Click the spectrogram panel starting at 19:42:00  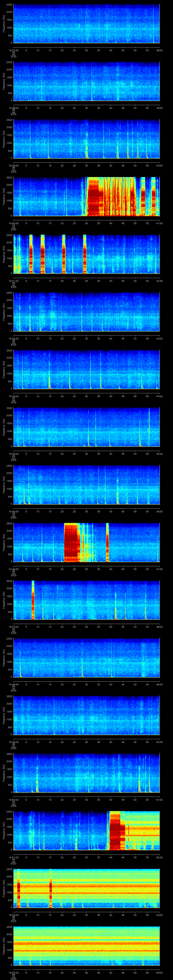86,312
